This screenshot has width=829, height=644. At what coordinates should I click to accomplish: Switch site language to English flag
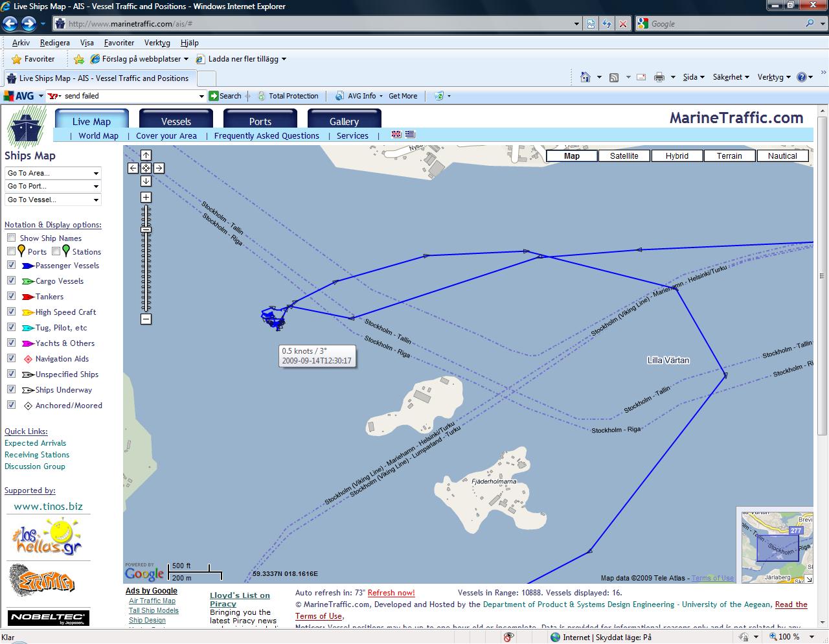coord(396,135)
